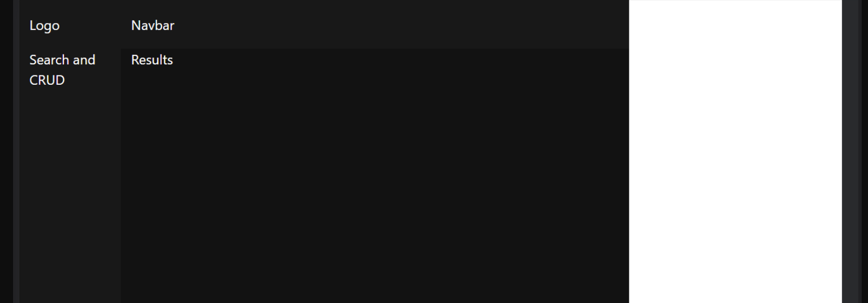
Task: Click the Logo label
Action: click(44, 26)
